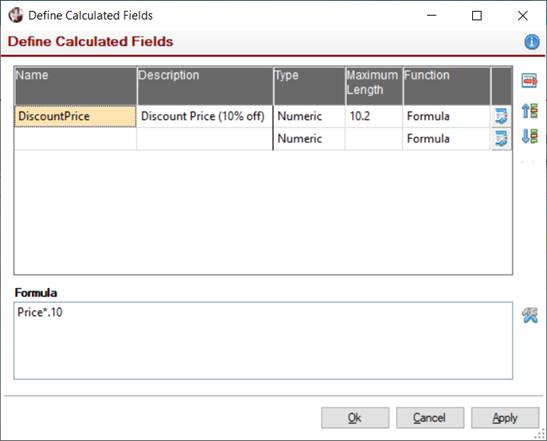Click the move row up icon
The width and height of the screenshot is (547, 441).
click(529, 111)
